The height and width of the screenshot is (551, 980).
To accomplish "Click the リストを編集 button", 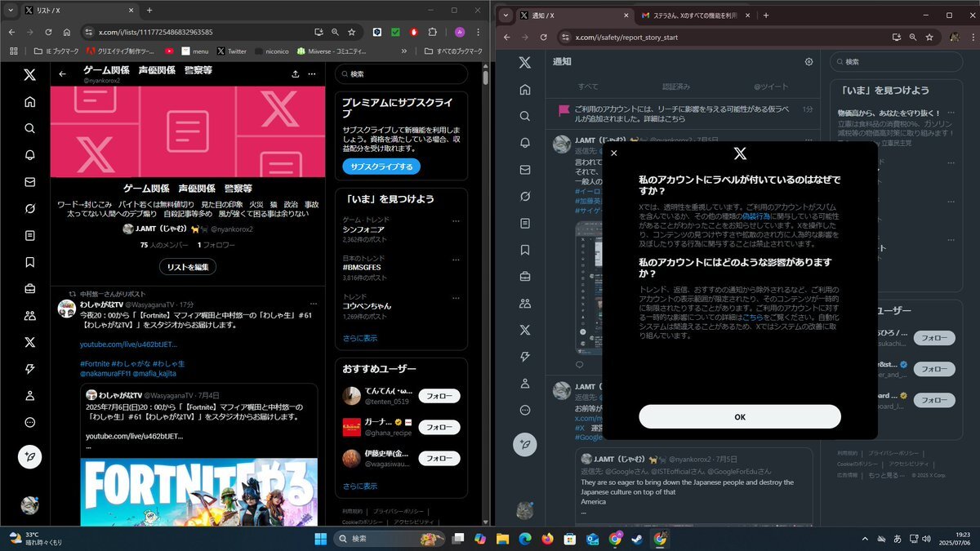I will coord(188,267).
